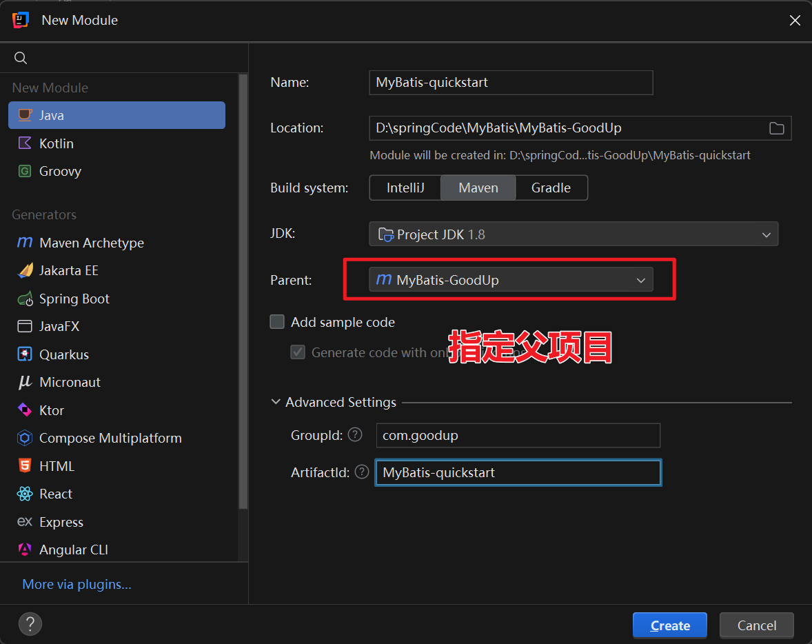Close the New Module dialog
This screenshot has height=644, width=812.
tap(795, 20)
